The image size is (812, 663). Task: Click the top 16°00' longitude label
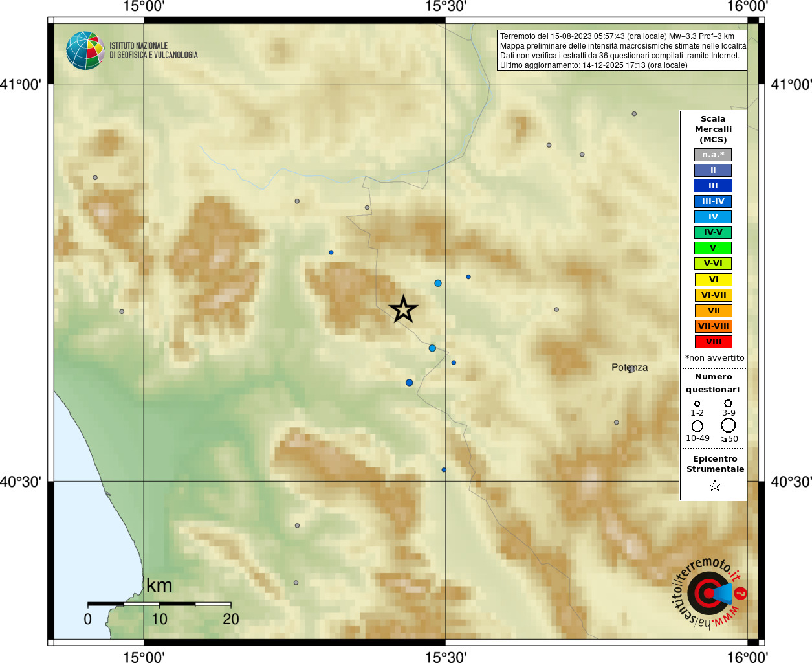tap(747, 7)
